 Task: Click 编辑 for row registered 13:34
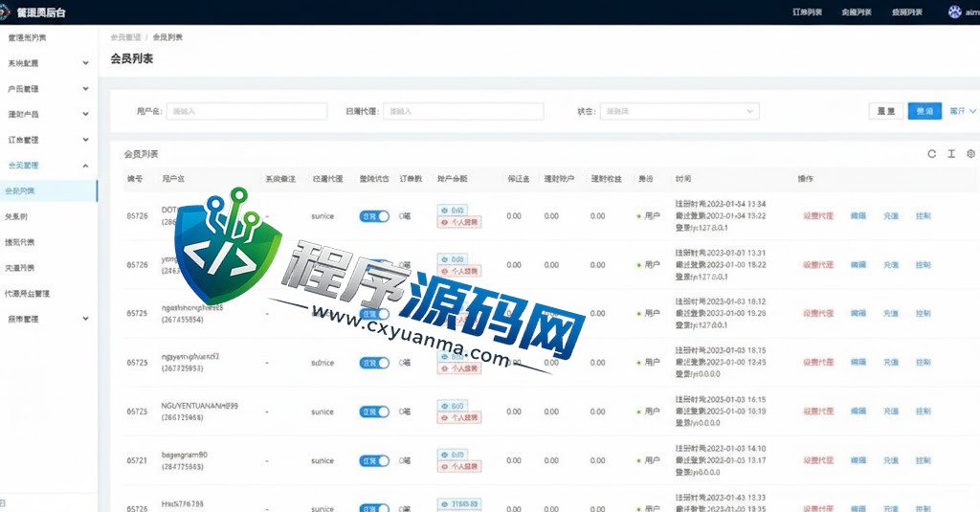(x=858, y=216)
